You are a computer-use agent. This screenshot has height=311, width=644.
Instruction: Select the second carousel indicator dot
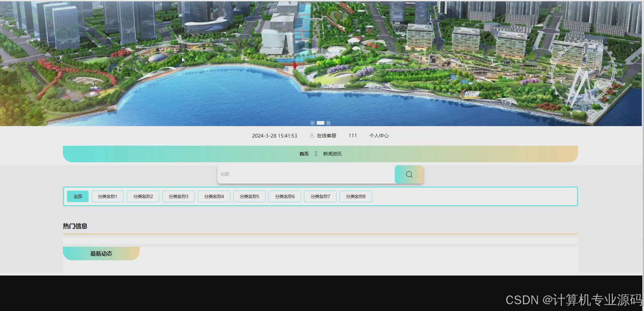click(320, 123)
